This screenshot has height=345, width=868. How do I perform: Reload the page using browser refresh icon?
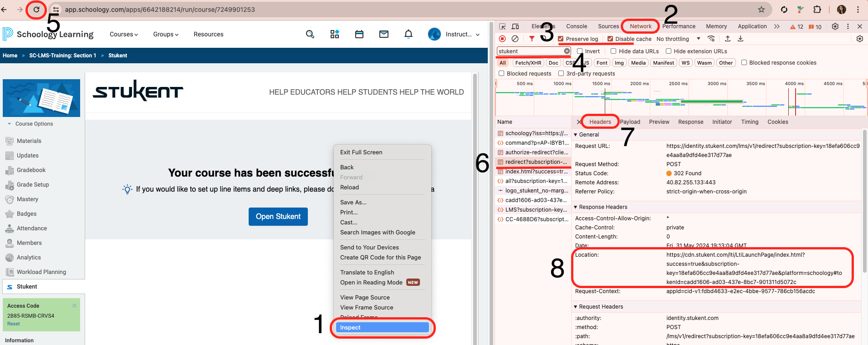[36, 10]
